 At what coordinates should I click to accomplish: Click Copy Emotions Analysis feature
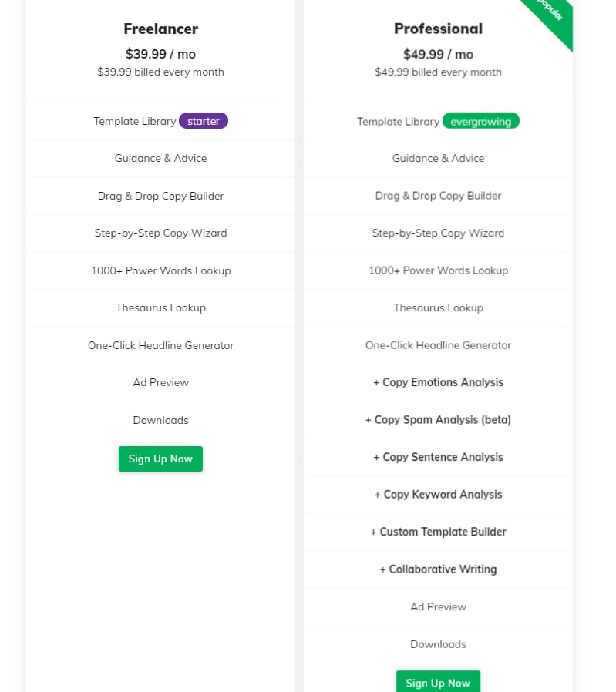click(438, 382)
